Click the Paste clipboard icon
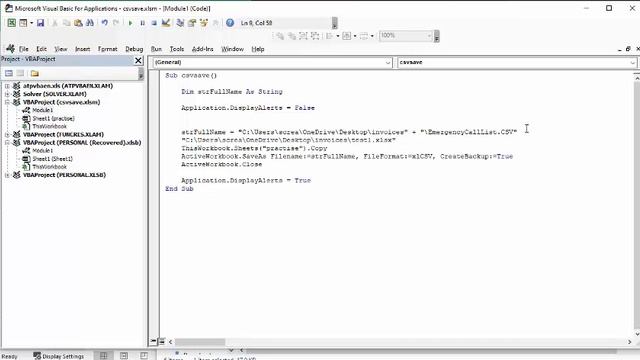 [x=78, y=23]
